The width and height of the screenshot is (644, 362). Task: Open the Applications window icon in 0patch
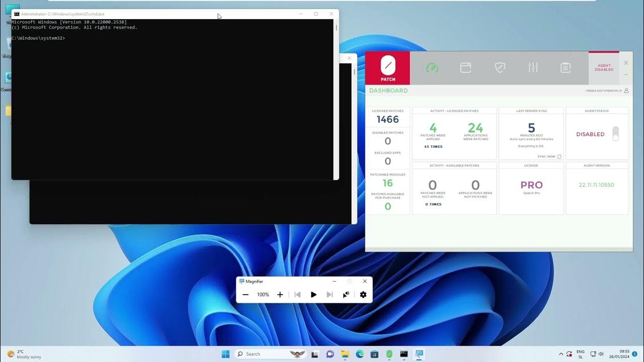[x=465, y=68]
